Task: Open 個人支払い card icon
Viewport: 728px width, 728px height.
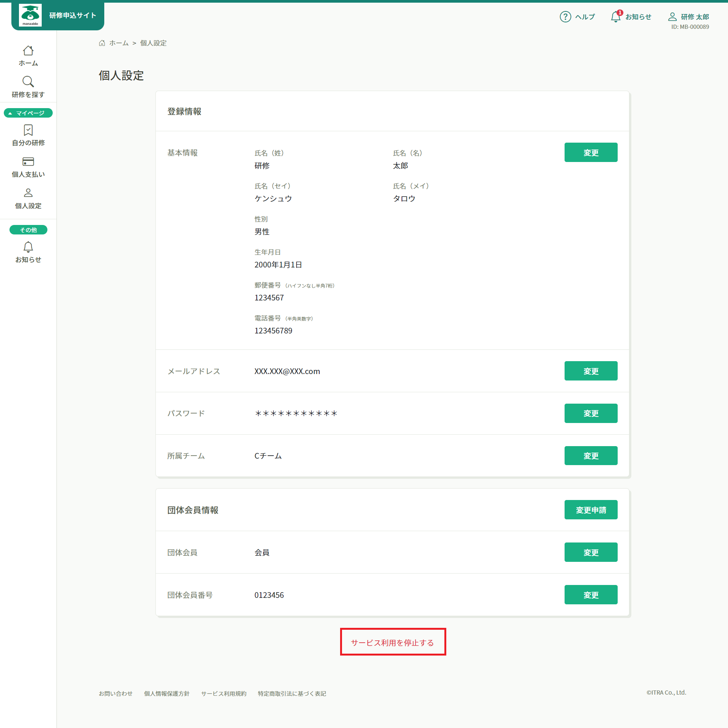Action: tap(28, 162)
